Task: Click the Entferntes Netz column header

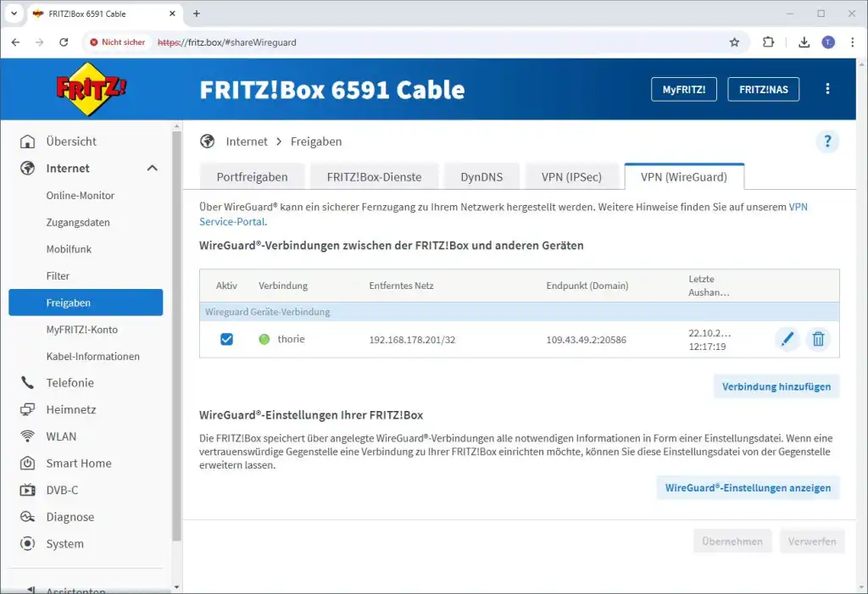Action: [x=401, y=286]
